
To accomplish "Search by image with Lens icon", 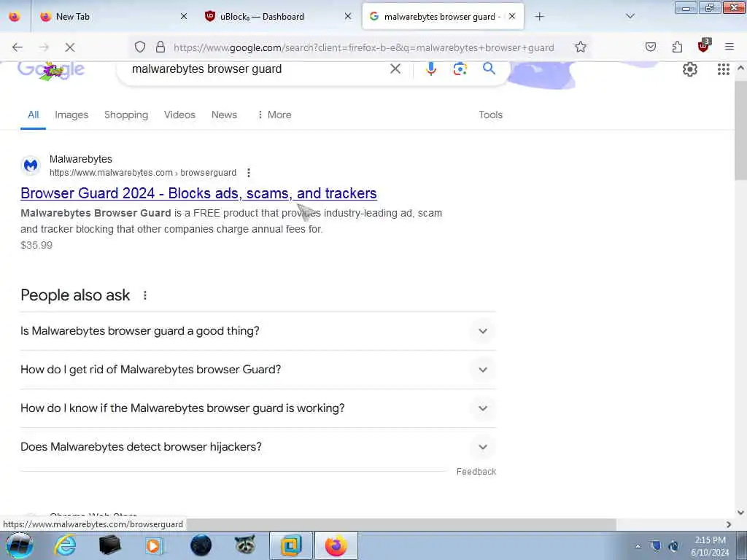I will point(460,69).
